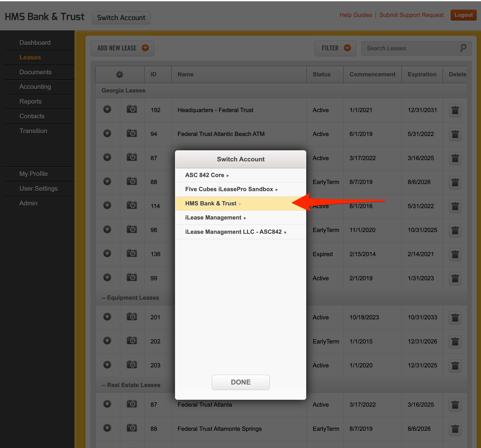Click the trash icon for lease 99
Viewport: 481px width, 448px height.
tap(455, 278)
